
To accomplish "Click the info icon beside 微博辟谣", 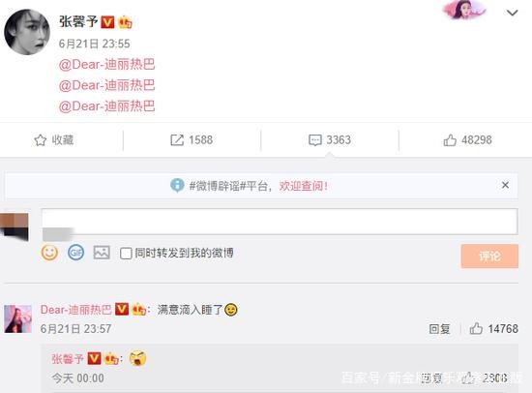I will tap(177, 185).
